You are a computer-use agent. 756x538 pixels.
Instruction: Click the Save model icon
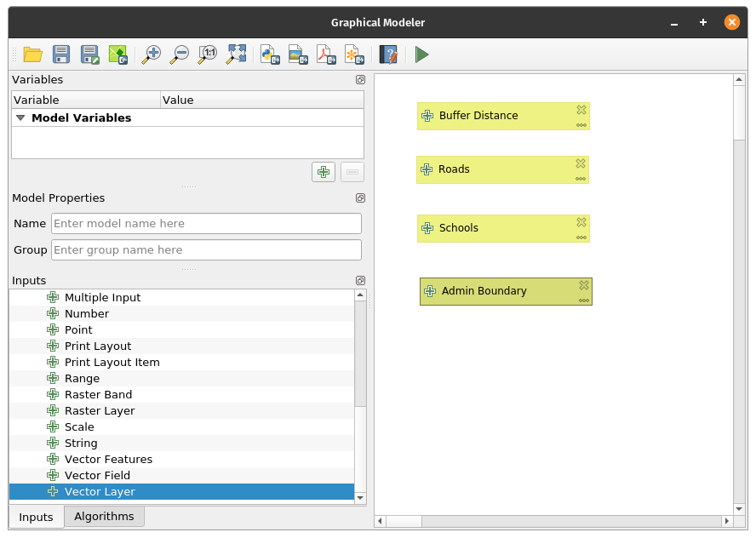point(61,55)
